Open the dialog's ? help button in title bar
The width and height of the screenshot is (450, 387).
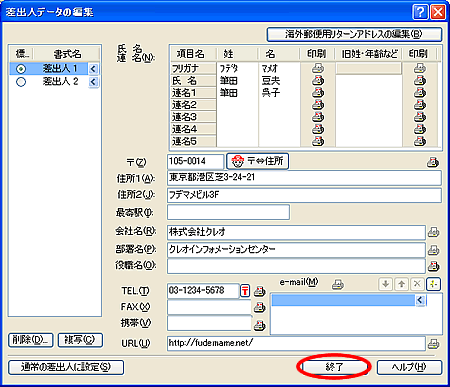click(x=420, y=12)
